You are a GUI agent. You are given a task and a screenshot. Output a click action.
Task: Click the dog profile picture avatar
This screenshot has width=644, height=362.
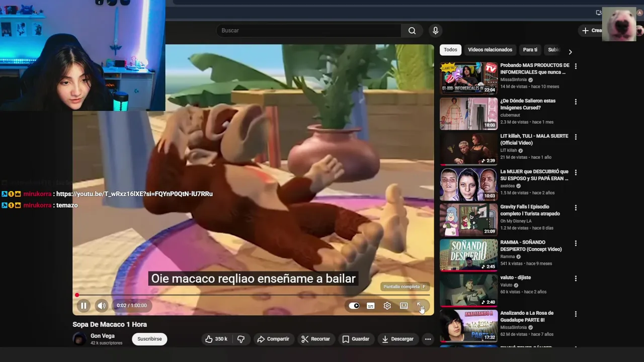619,24
